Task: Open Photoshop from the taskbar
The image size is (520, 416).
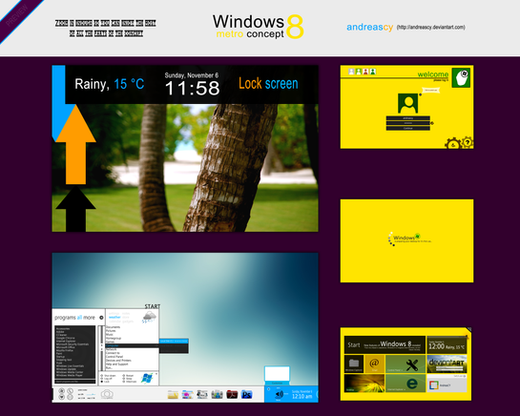Action: [247, 394]
